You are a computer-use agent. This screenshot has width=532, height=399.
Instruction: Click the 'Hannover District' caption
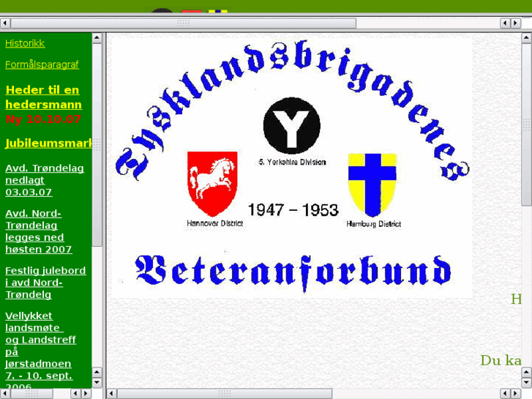[214, 223]
